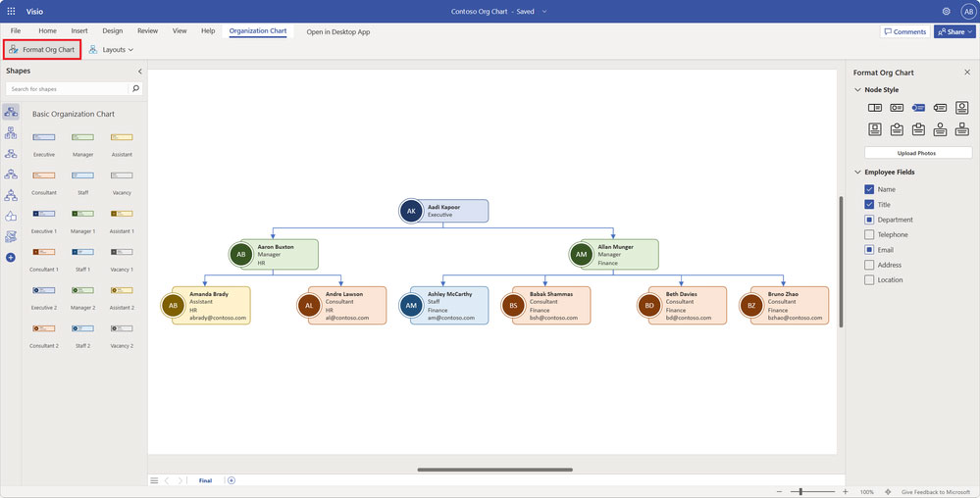This screenshot has height=498, width=980.
Task: Open the settings gear icon
Action: (x=947, y=11)
